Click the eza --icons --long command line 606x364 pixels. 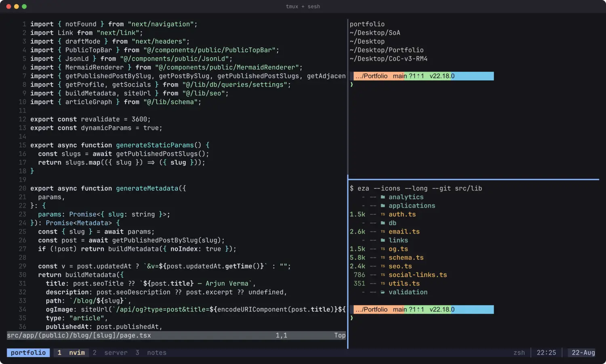tap(416, 188)
